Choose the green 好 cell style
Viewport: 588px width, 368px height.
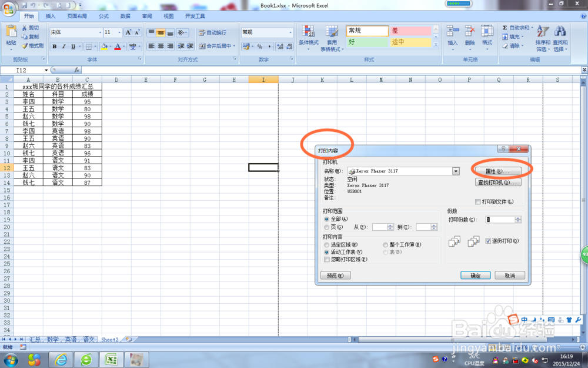pyautogui.click(x=367, y=42)
